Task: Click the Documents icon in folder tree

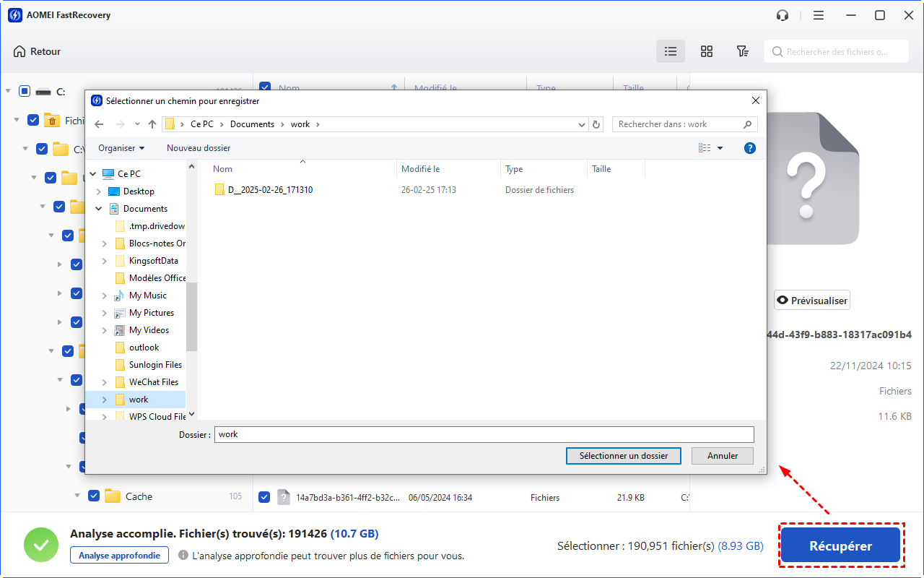Action: point(114,209)
